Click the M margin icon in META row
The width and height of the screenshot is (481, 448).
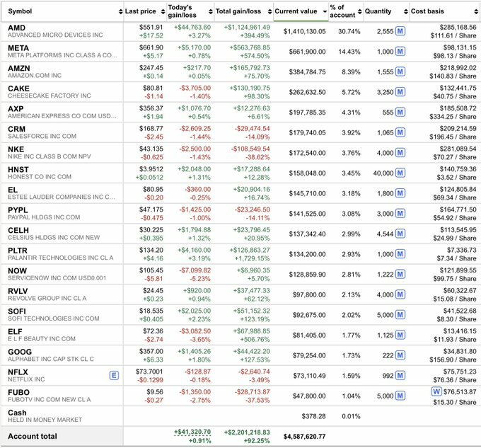point(400,52)
